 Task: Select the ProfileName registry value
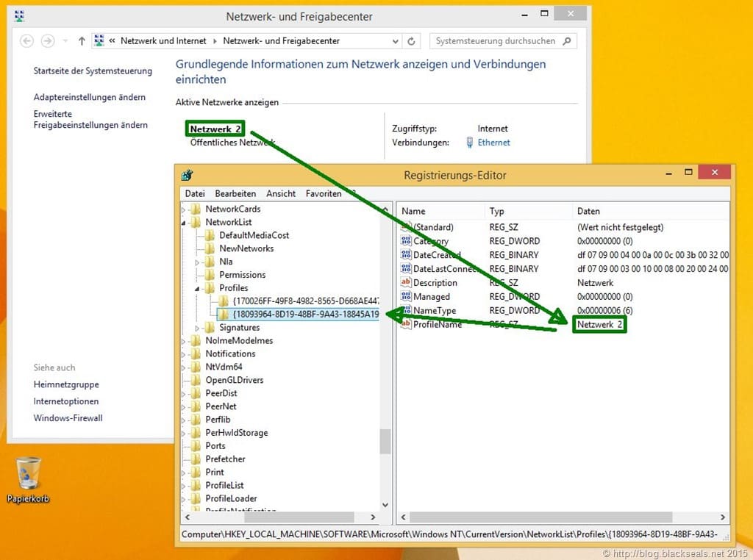(438, 324)
